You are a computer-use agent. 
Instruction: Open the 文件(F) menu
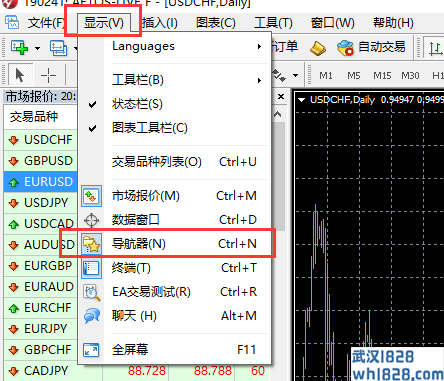tap(46, 23)
